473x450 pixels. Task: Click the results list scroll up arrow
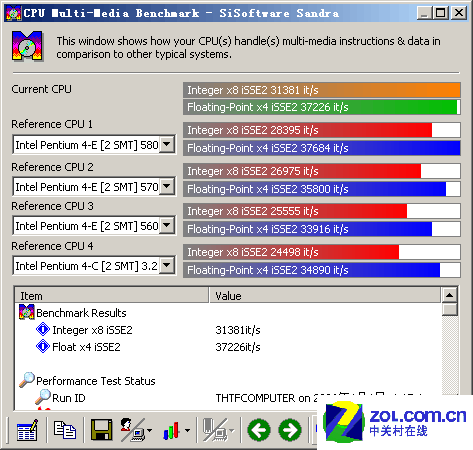pyautogui.click(x=449, y=295)
